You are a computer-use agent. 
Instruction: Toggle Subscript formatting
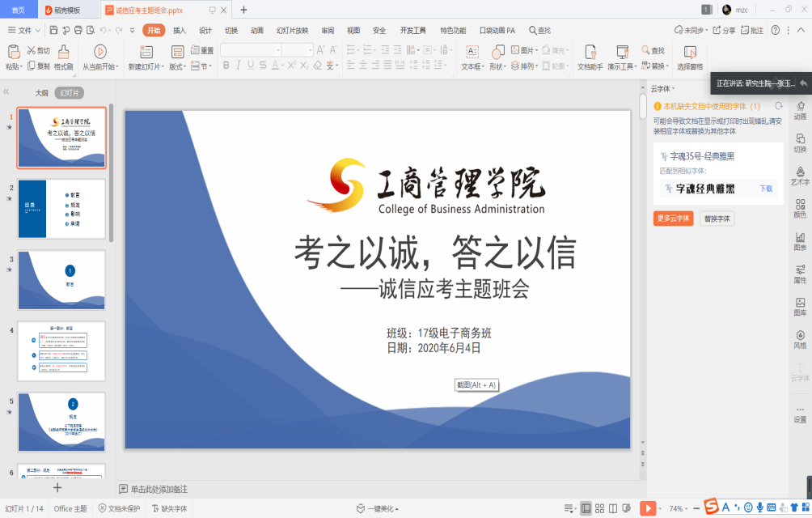point(304,66)
